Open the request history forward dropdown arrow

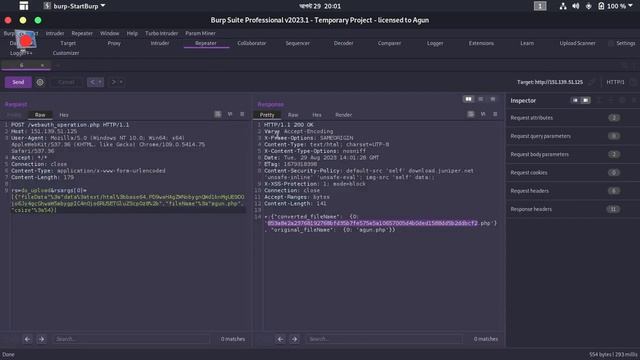point(121,82)
